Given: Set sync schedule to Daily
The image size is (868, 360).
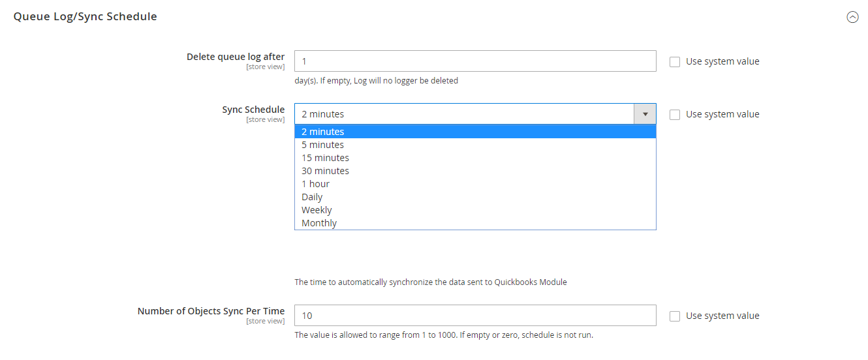Looking at the screenshot, I should click(475, 197).
